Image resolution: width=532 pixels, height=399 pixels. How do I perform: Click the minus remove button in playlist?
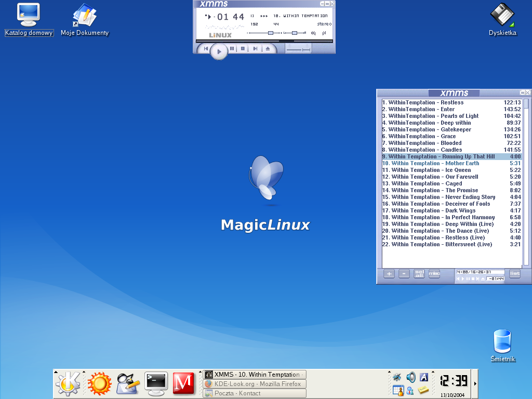pos(404,273)
